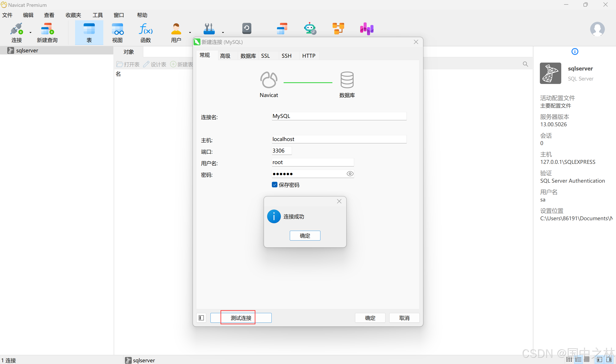
Task: Click the 取消 button
Action: pyautogui.click(x=404, y=318)
